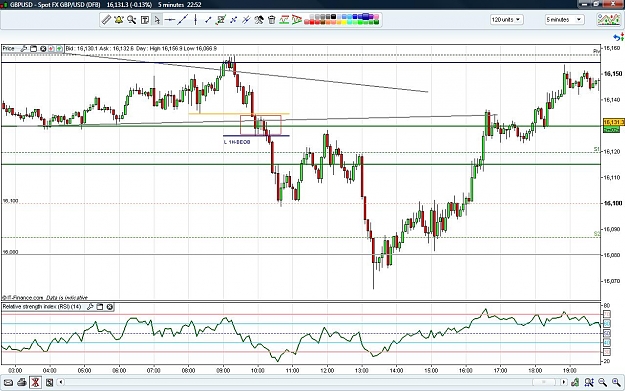
Task: Select the orange horizontal line on chart
Action: point(239,114)
